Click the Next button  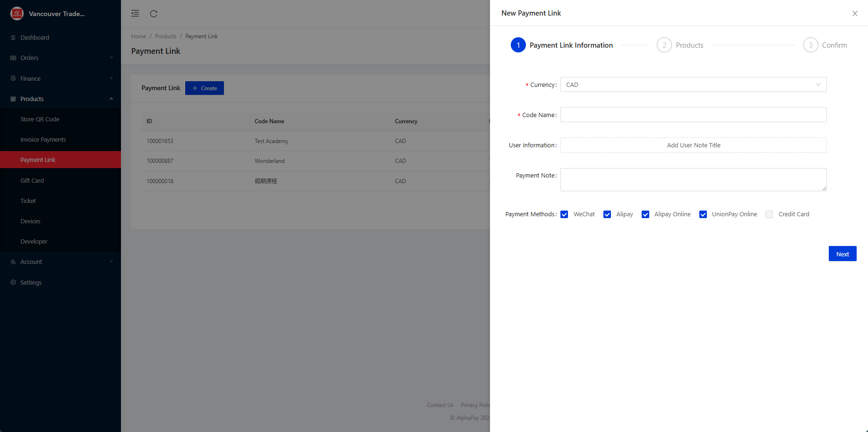pyautogui.click(x=842, y=254)
